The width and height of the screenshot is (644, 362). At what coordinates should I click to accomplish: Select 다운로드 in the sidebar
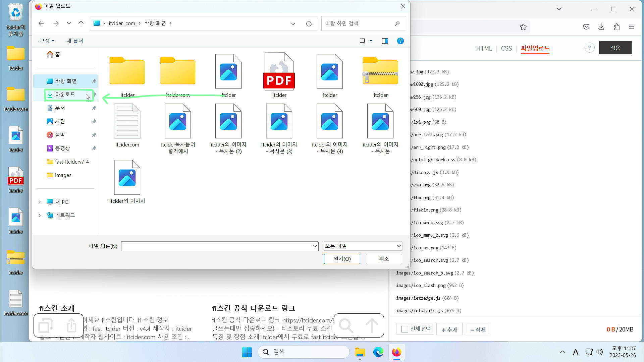(x=65, y=95)
